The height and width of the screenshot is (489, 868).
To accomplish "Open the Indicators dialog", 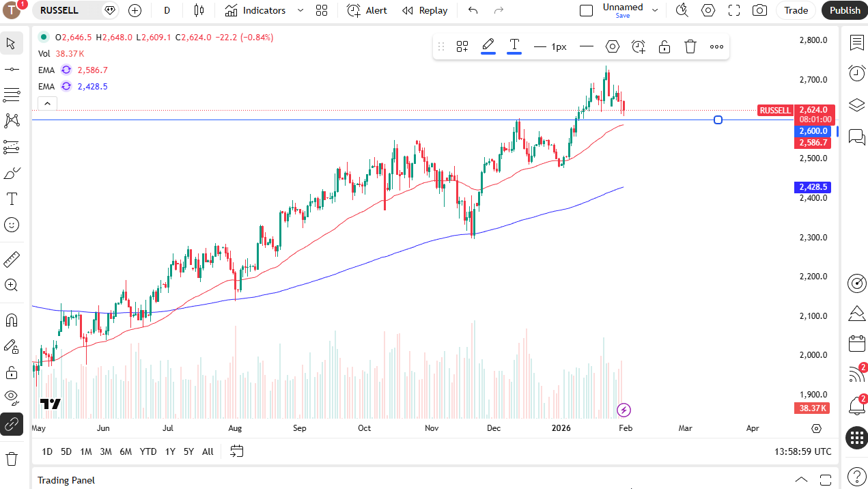I will (255, 10).
